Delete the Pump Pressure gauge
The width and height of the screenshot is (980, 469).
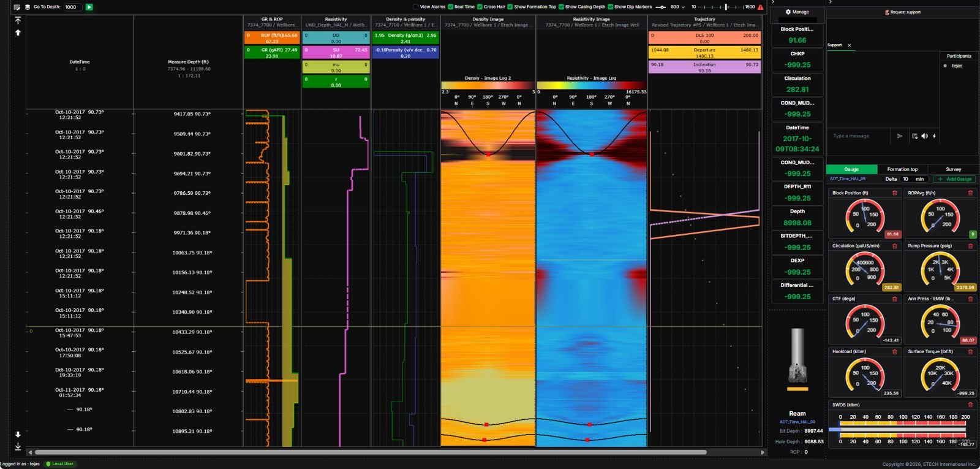coord(970,246)
